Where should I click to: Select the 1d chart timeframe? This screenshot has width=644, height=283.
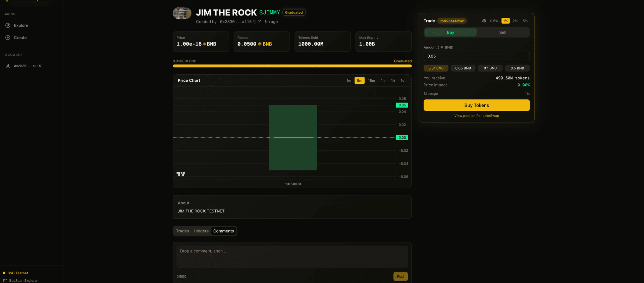[402, 81]
